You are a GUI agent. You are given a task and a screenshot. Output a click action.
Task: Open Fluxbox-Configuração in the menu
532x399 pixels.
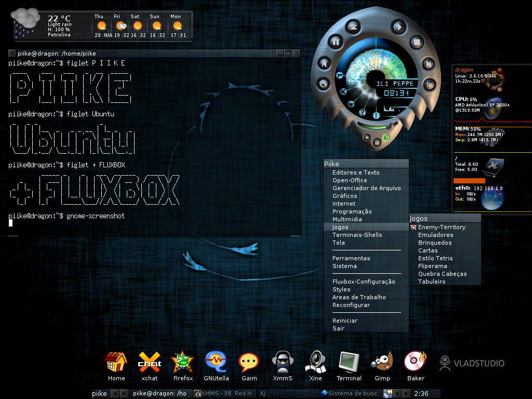(366, 282)
